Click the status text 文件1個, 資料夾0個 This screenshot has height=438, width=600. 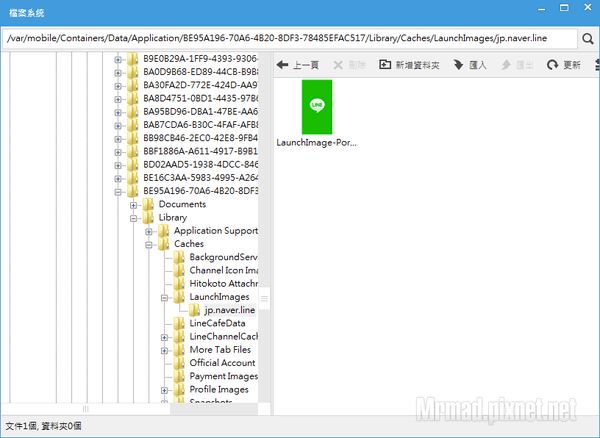tap(43, 426)
